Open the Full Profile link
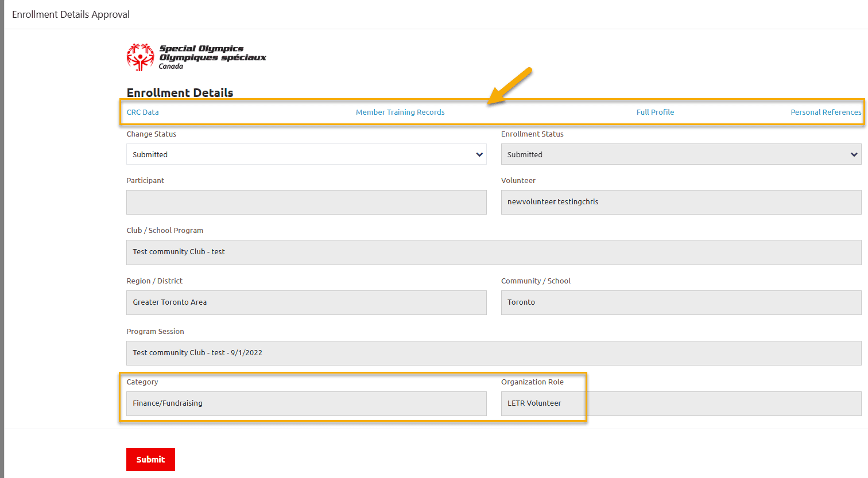The height and width of the screenshot is (478, 868). click(x=655, y=112)
